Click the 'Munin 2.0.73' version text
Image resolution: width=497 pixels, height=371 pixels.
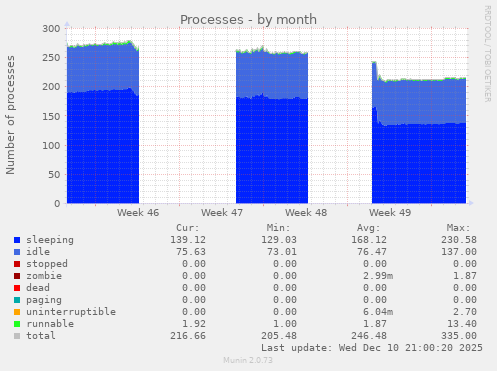coord(248,360)
